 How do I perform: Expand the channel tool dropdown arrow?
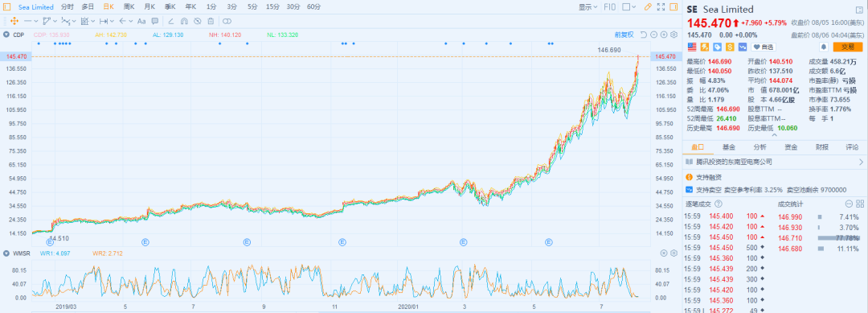pos(55,21)
